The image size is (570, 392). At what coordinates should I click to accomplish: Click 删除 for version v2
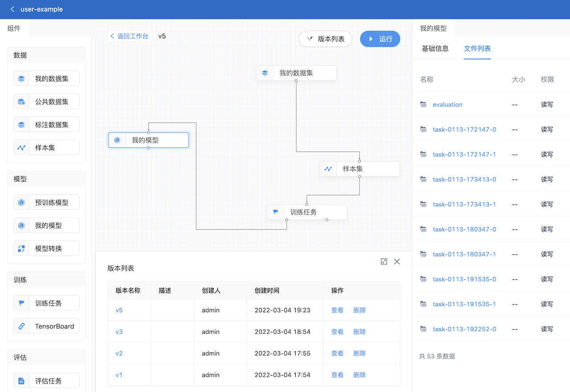click(359, 353)
